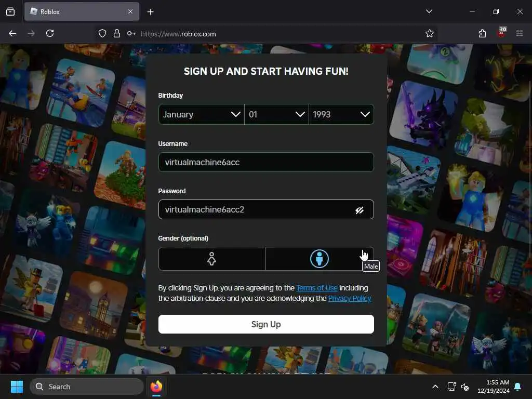Click the purple dragon game thumbnail

424,115
